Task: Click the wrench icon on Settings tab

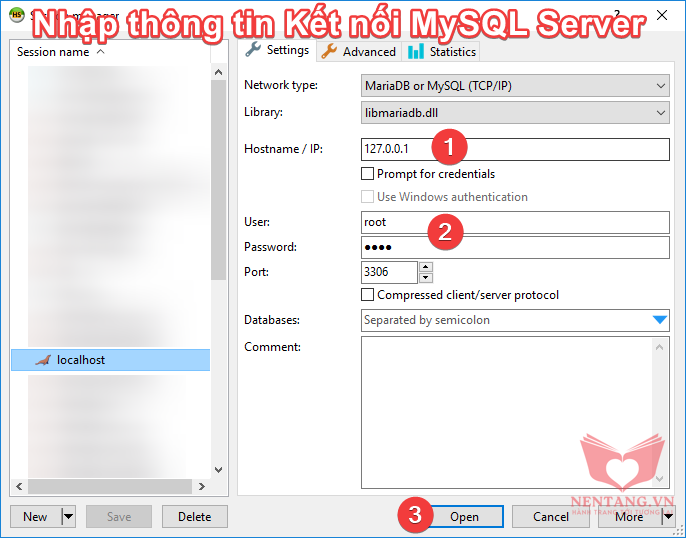Action: [x=253, y=51]
